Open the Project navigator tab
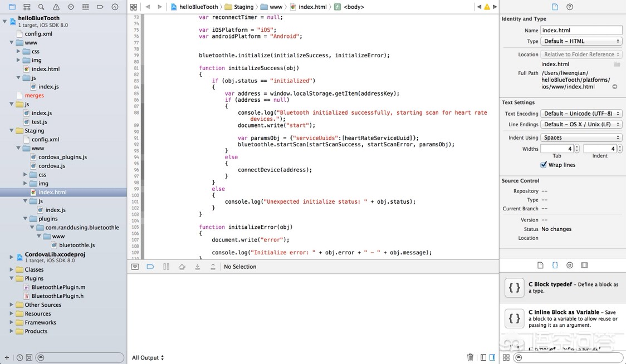Image resolution: width=626 pixels, height=364 pixels. (12, 7)
